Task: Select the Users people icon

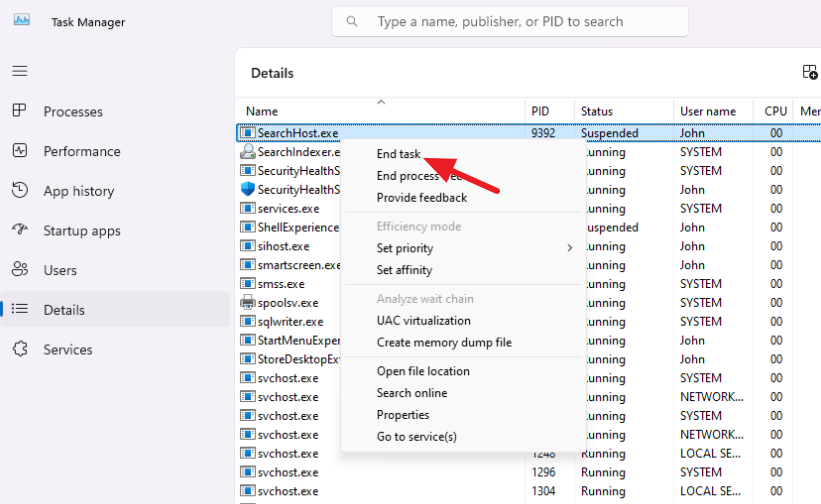Action: [20, 269]
